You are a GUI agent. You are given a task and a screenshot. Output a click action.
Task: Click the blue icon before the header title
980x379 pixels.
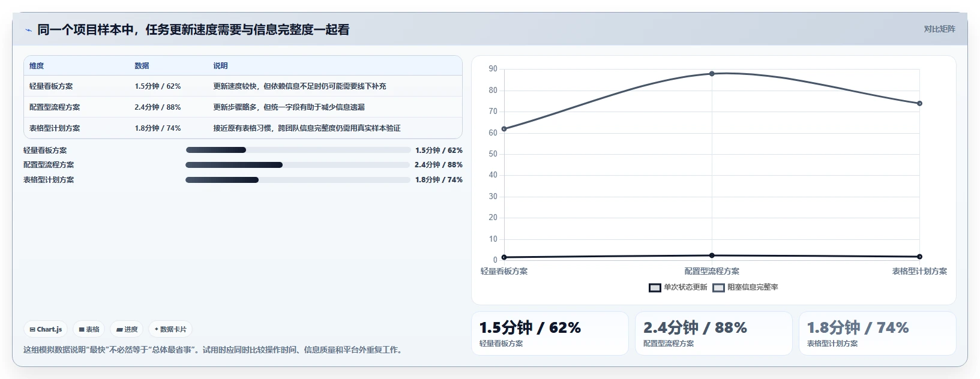28,30
